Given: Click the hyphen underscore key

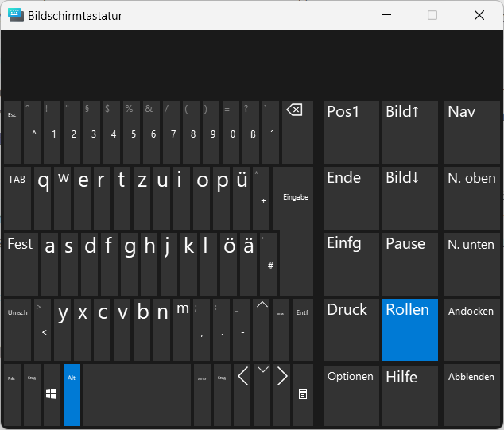Looking at the screenshot, I should click(241, 330).
